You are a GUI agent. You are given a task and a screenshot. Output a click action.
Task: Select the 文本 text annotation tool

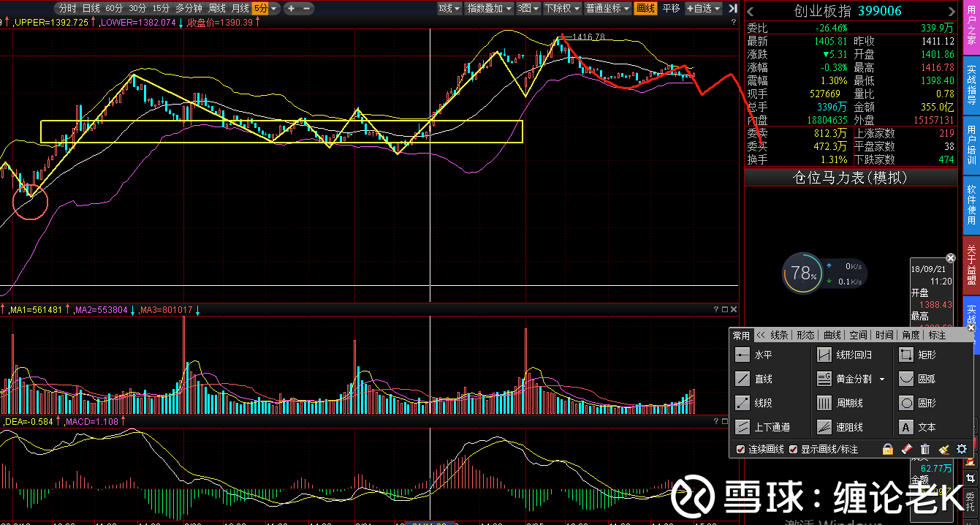point(917,427)
